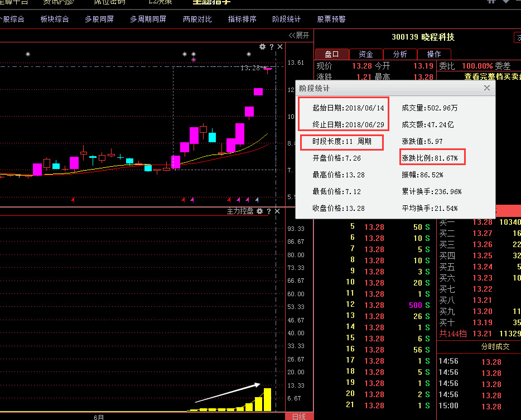Select trade row 21 in the tick list

tap(388, 405)
